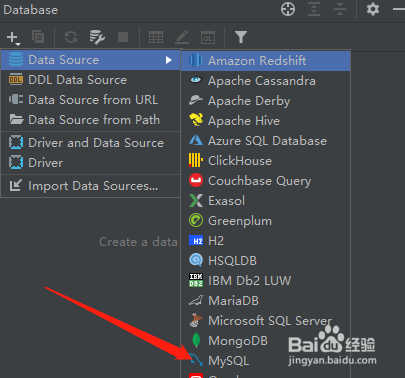Screen dimensions: 405x378
Task: Select Greenplum data source
Action: (266, 221)
